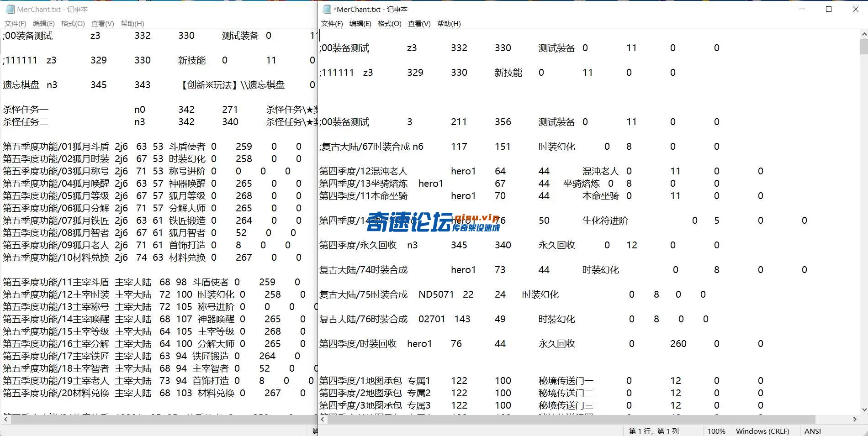Image resolution: width=868 pixels, height=436 pixels.
Task: Click Windows (CRLF) in status bar
Action: [x=762, y=431]
